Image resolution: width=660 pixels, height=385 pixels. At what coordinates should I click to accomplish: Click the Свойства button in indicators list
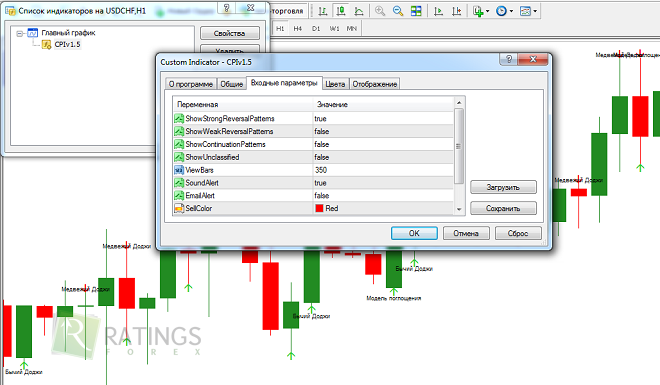[x=229, y=33]
